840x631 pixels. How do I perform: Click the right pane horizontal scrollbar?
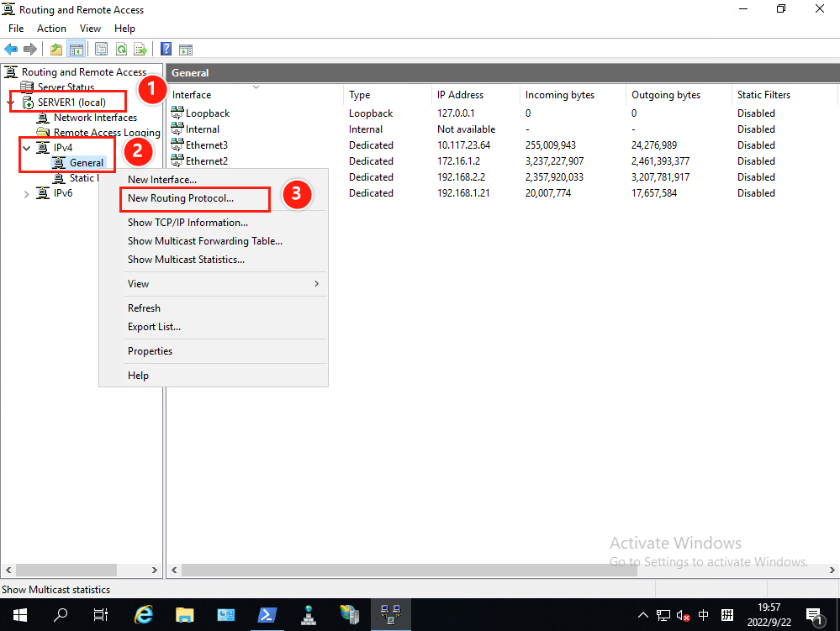point(503,570)
